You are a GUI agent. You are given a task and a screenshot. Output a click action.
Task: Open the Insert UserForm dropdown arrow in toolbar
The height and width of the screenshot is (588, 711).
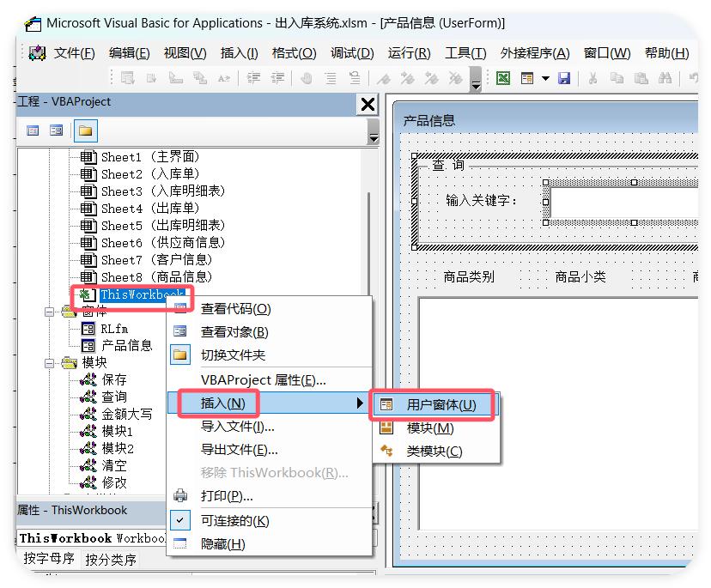tap(545, 78)
